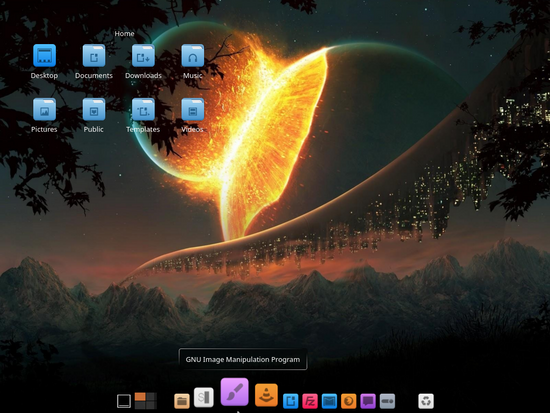This screenshot has height=413, width=550.
Task: Open the Videos folder icon
Action: click(x=193, y=109)
